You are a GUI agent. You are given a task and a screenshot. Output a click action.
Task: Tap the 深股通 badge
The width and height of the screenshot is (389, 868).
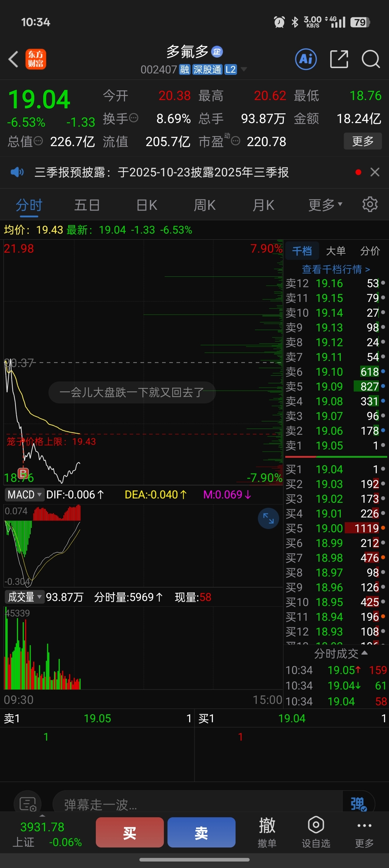pos(207,69)
